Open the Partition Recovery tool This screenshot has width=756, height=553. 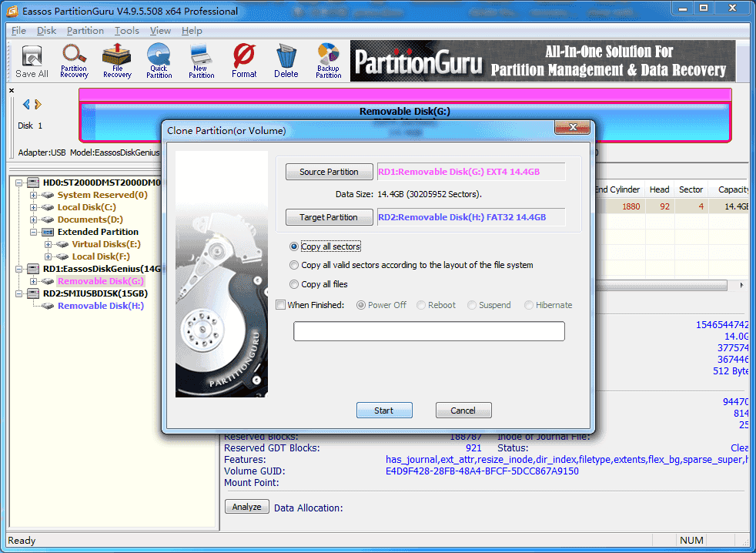[74, 62]
